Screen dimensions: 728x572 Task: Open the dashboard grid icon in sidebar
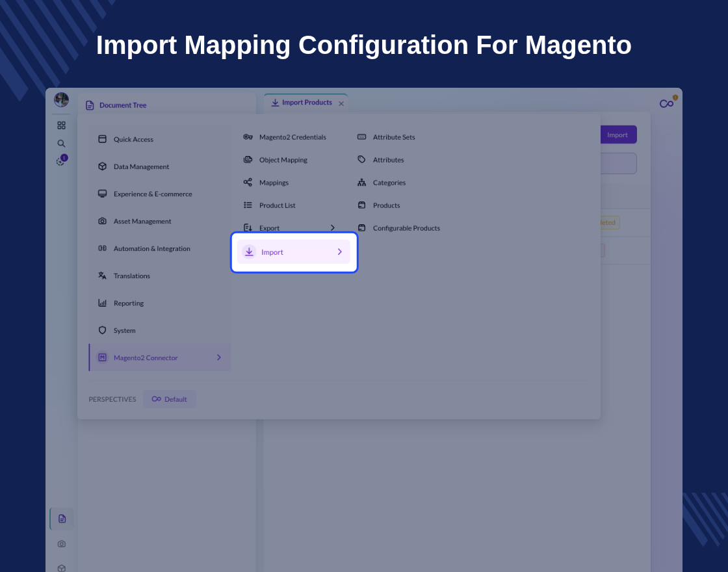tap(61, 125)
